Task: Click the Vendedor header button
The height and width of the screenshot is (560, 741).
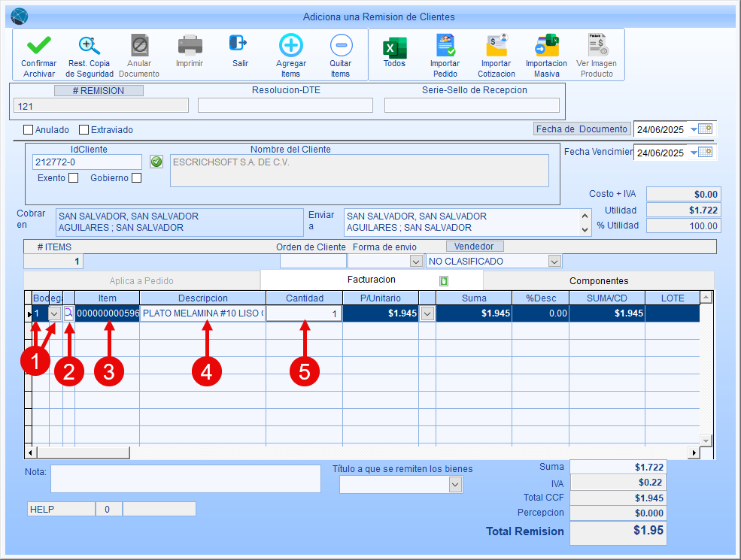Action: pos(474,247)
